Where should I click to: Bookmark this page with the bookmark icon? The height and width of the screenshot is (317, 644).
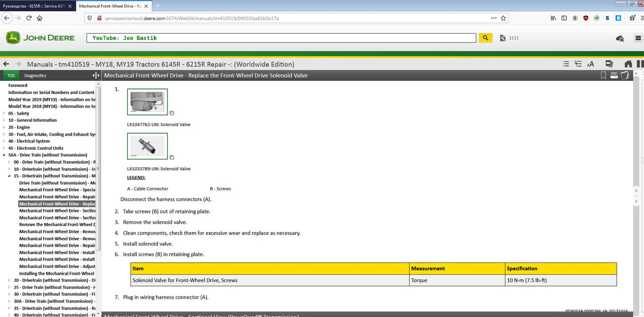[603, 75]
